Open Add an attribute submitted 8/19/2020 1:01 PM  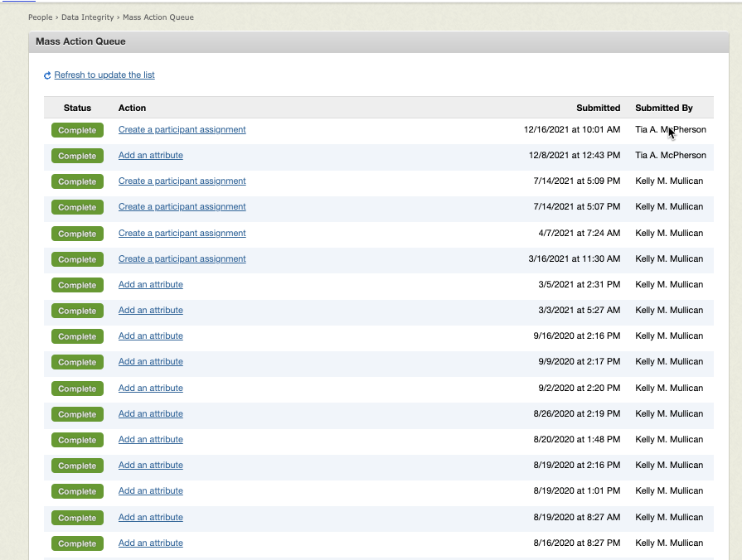[151, 490]
